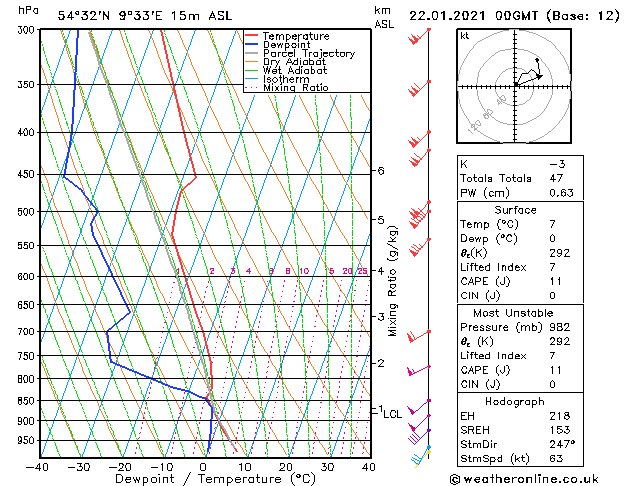Click the Most Unstable section heading
Viewport: 629px width, 486px height.
(x=513, y=313)
